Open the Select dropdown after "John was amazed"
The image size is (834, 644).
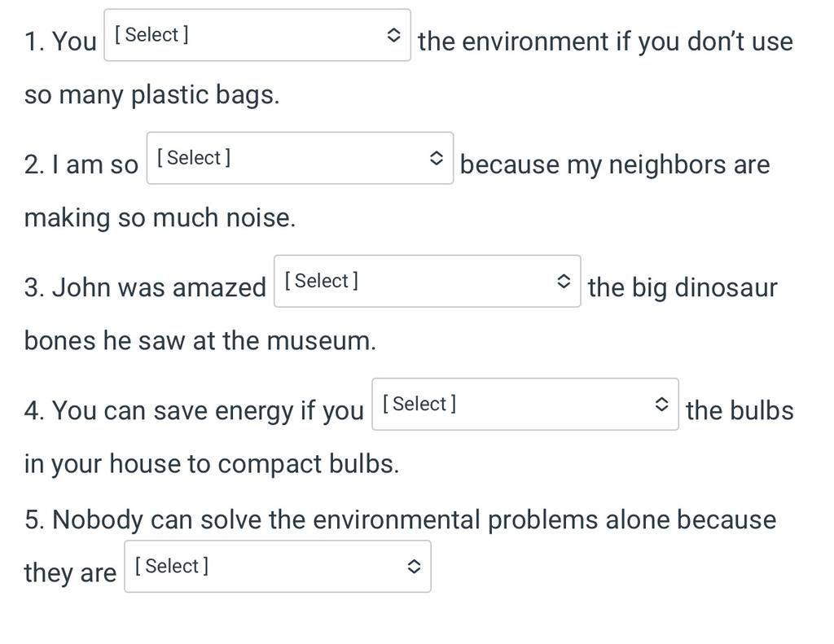pos(427,281)
